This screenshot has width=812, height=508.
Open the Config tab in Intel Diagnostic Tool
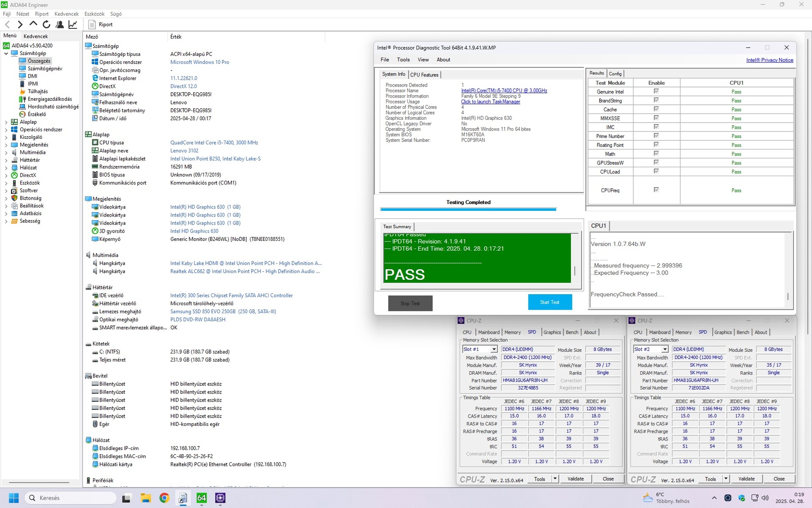click(615, 74)
